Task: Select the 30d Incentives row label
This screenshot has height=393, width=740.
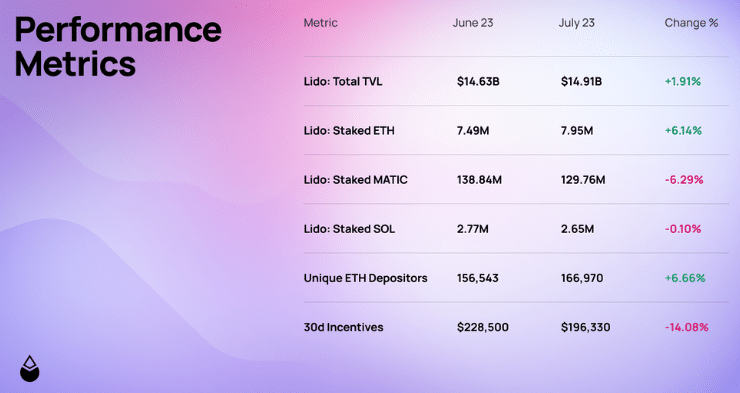Action: (344, 327)
